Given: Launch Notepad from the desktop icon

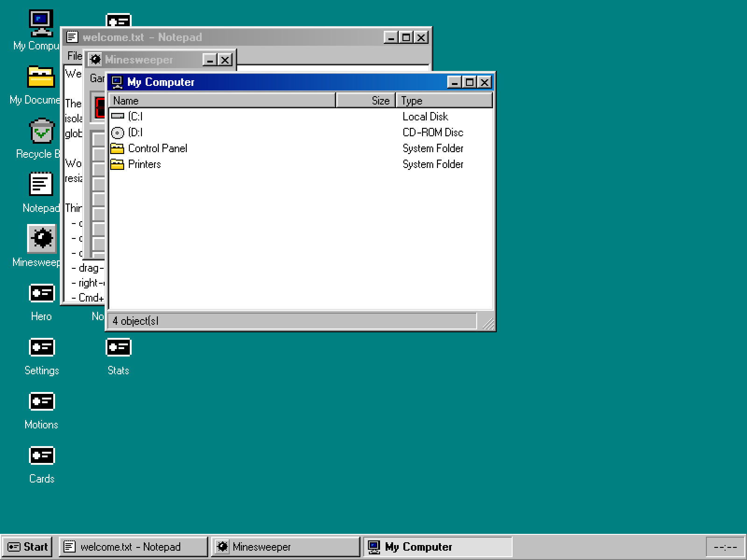Looking at the screenshot, I should tap(42, 184).
